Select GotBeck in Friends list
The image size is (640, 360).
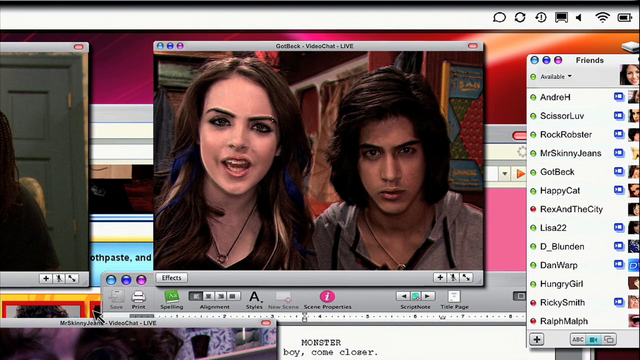(x=557, y=172)
